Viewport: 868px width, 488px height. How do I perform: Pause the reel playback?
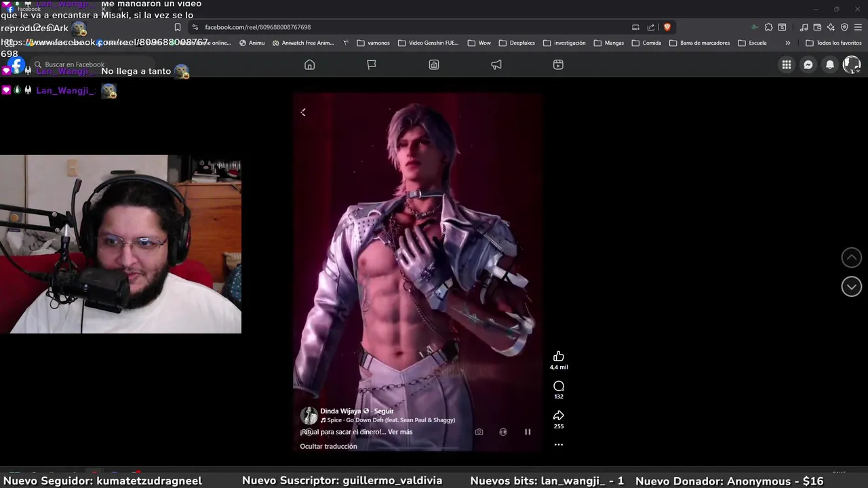click(528, 432)
